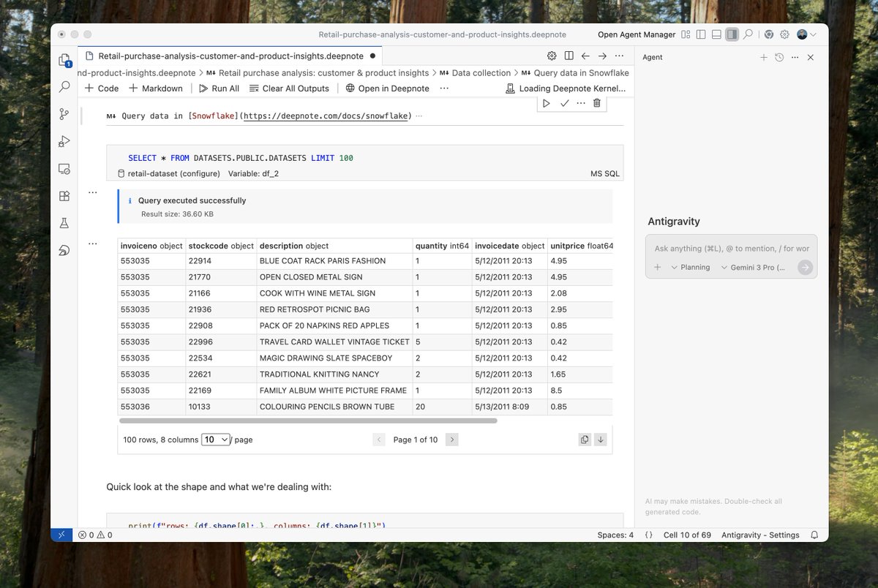Click the Variable: df_2 label

point(253,174)
